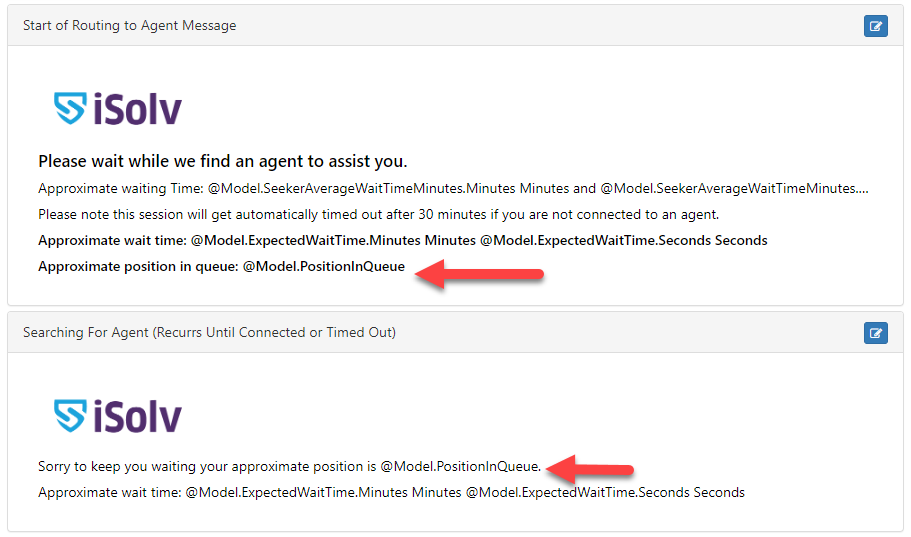Click 'Sorry to keep you waiting' text
911x537 pixels.
[x=289, y=466]
